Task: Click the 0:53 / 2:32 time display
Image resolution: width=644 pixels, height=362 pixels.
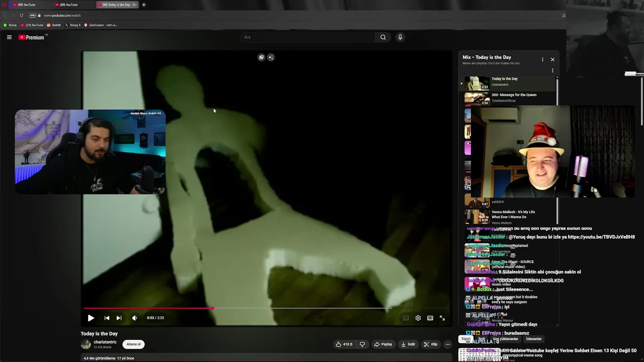Action: pos(155,318)
